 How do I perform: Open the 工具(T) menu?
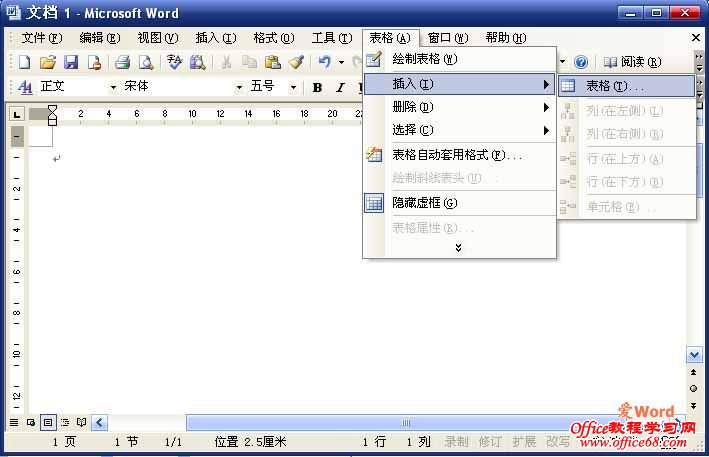click(332, 38)
